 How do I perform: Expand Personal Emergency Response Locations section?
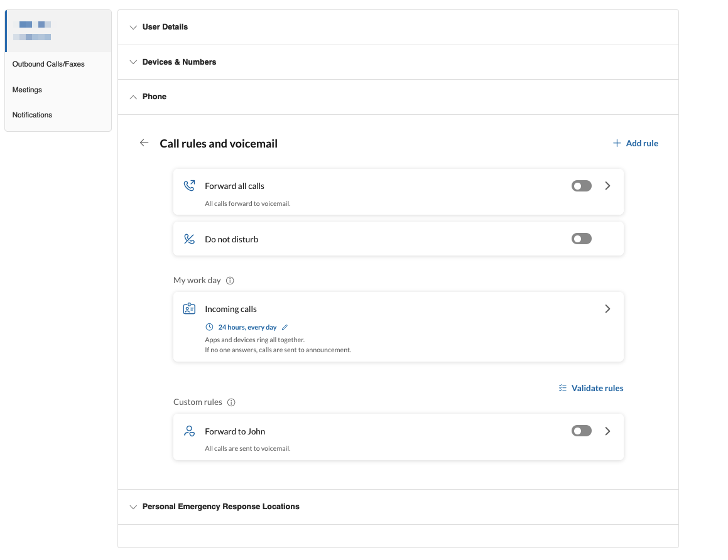pos(220,507)
